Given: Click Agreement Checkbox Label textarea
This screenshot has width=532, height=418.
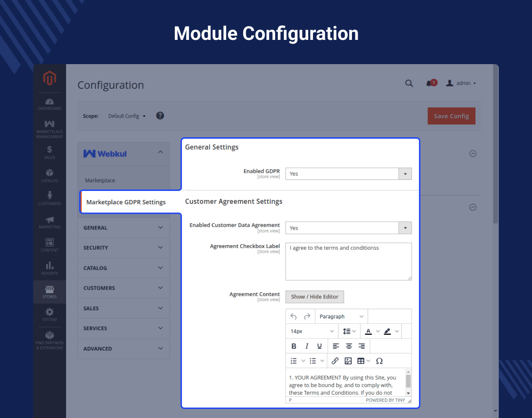Looking at the screenshot, I should point(349,262).
